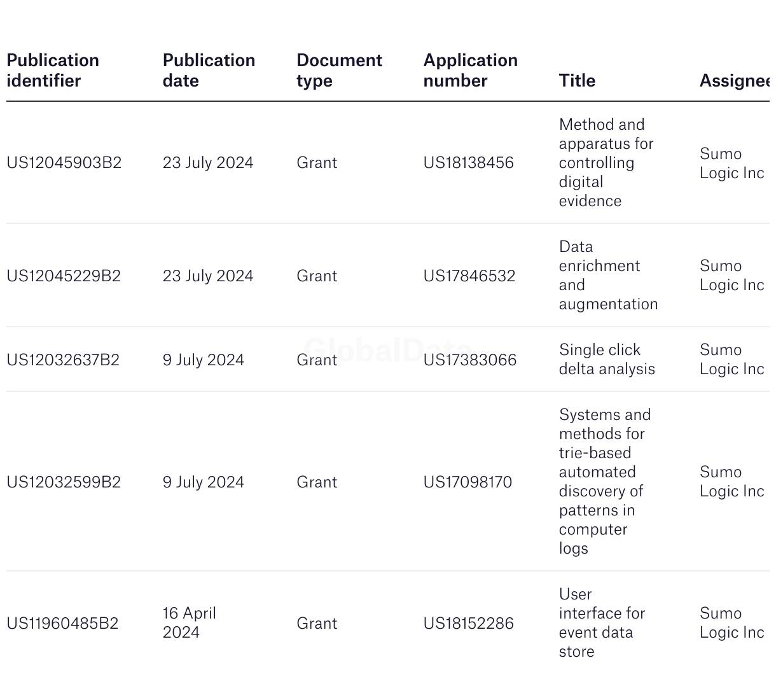The image size is (776, 700).
Task: Click the Publication identifier column header
Action: 53,71
